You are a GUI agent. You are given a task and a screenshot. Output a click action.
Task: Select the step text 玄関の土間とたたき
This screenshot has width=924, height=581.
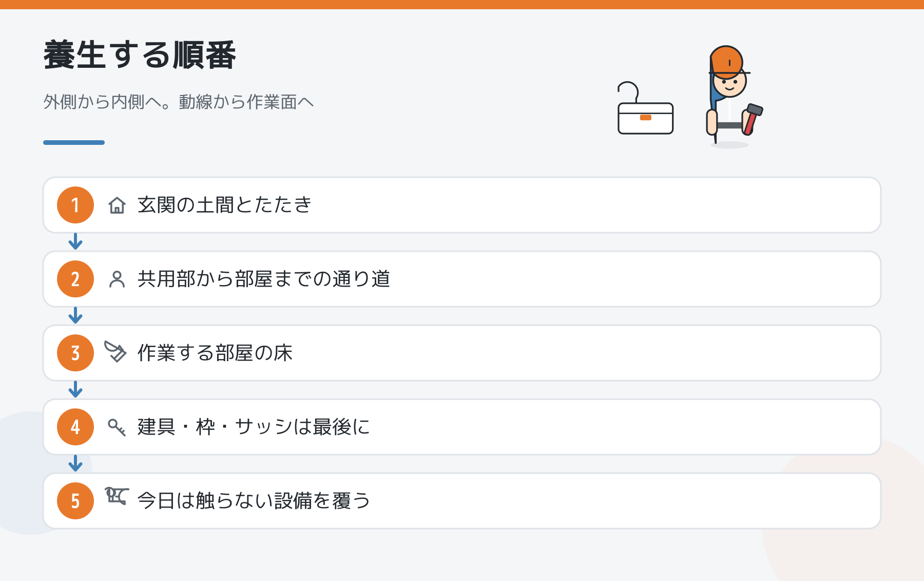coord(225,205)
